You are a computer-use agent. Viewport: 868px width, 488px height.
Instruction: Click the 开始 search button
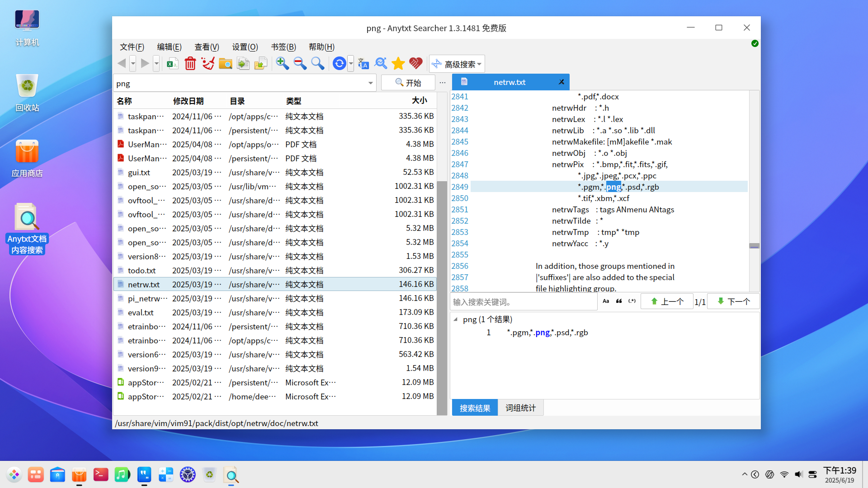point(408,83)
